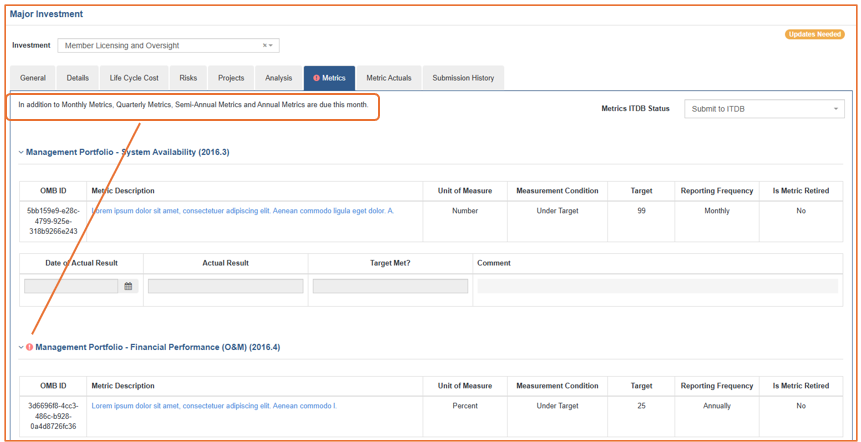This screenshot has height=442, width=861.
Task: Click the Target Met? field
Action: coord(390,286)
